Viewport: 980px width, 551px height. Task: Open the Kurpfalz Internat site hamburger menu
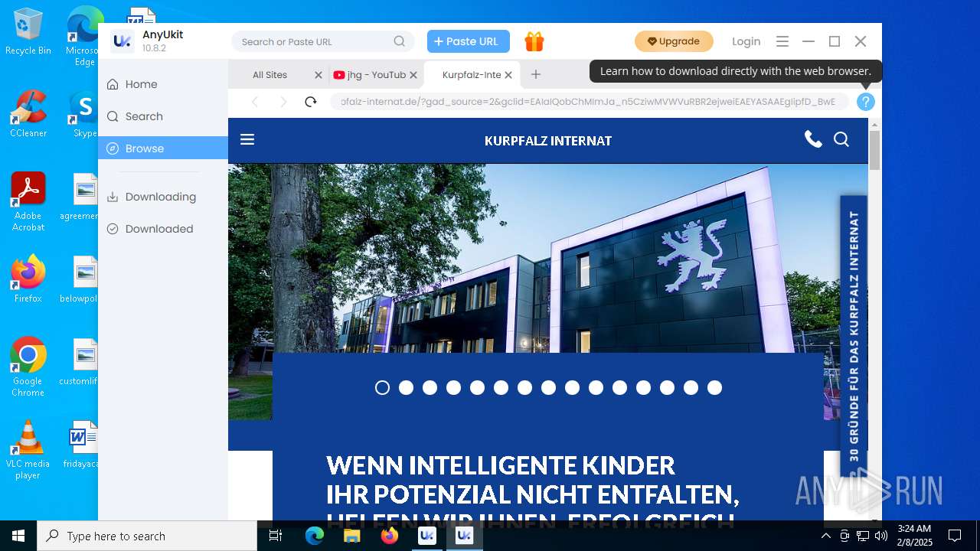(x=247, y=139)
